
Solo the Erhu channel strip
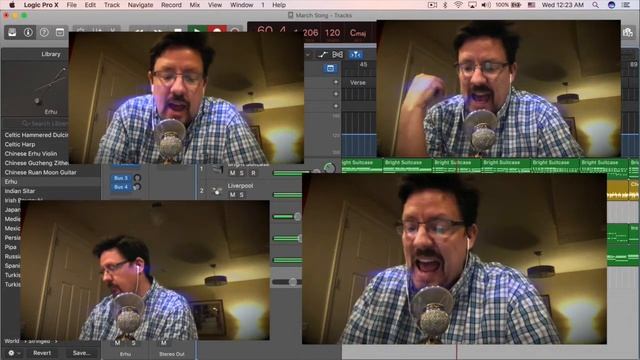coord(133,343)
